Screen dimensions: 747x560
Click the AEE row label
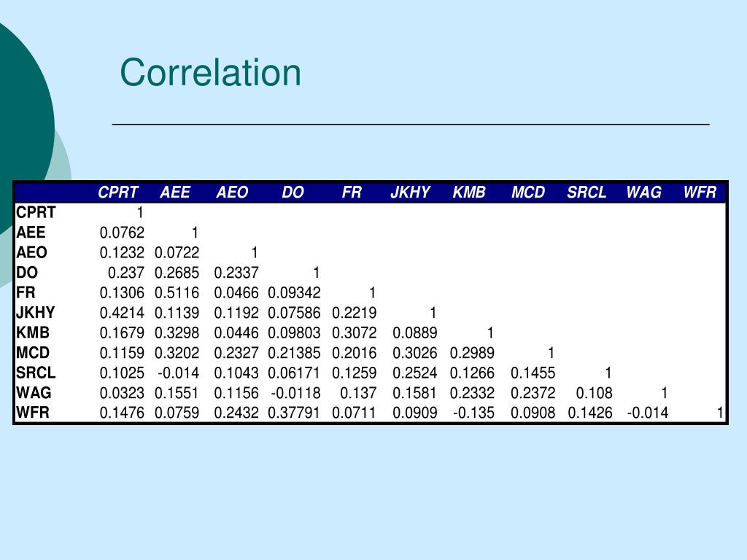pos(31,233)
